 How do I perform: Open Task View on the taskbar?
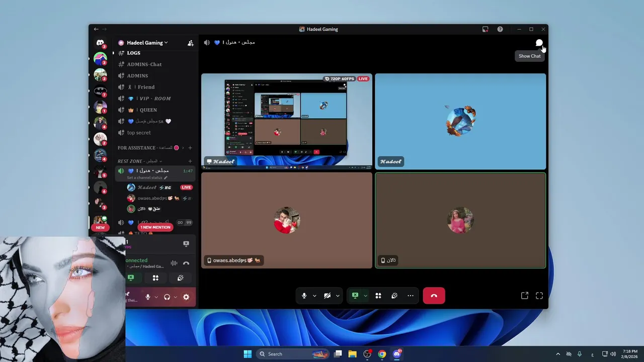pos(338,354)
